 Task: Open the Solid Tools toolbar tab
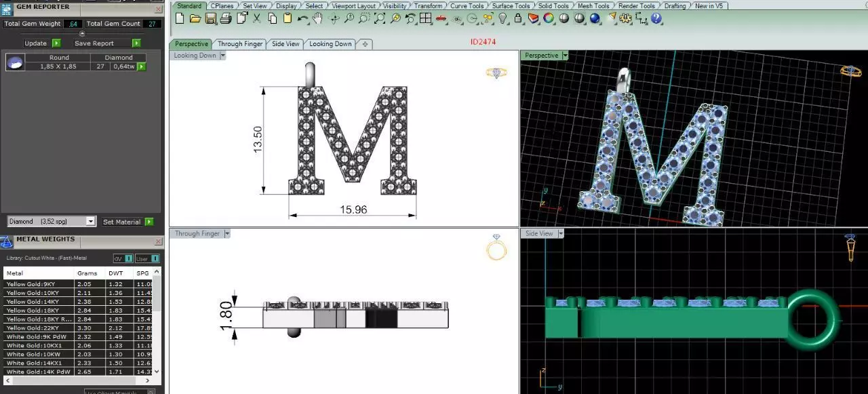(553, 6)
